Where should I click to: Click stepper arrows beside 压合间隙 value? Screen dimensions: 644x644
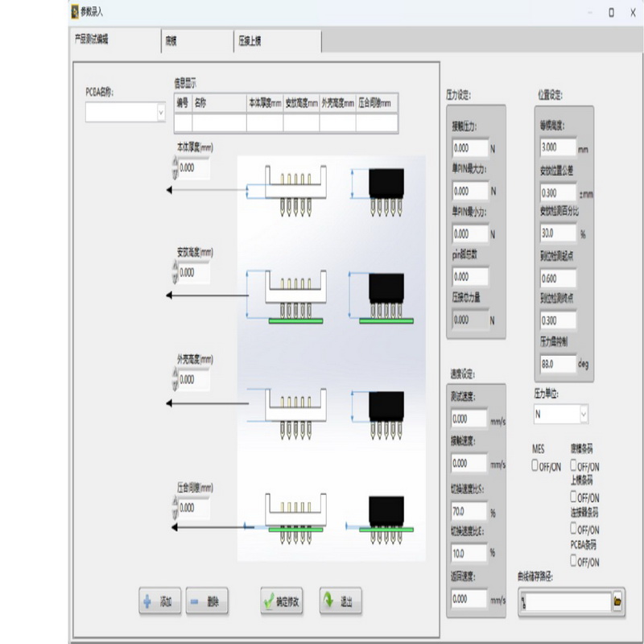(x=175, y=508)
